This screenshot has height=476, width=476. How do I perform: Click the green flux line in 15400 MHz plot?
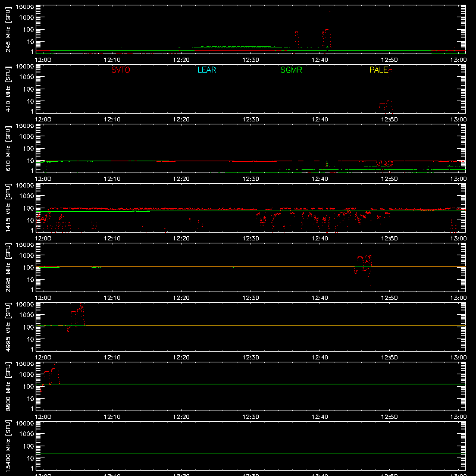click(250, 453)
